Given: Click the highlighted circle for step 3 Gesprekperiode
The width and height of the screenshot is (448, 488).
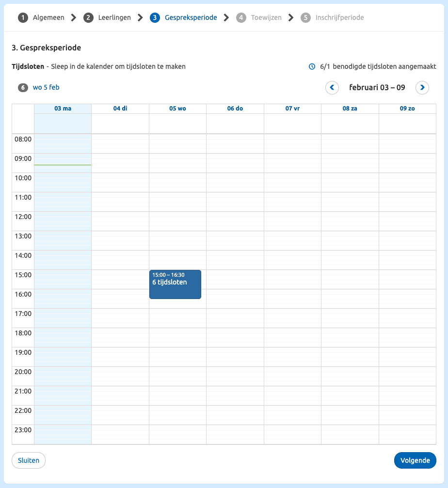Looking at the screenshot, I should (x=155, y=17).
